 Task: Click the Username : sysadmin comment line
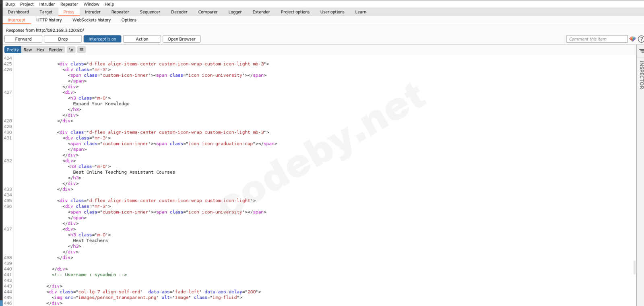89,275
